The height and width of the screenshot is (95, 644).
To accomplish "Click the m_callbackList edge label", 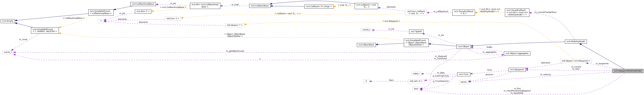I will (x=441, y=11).
